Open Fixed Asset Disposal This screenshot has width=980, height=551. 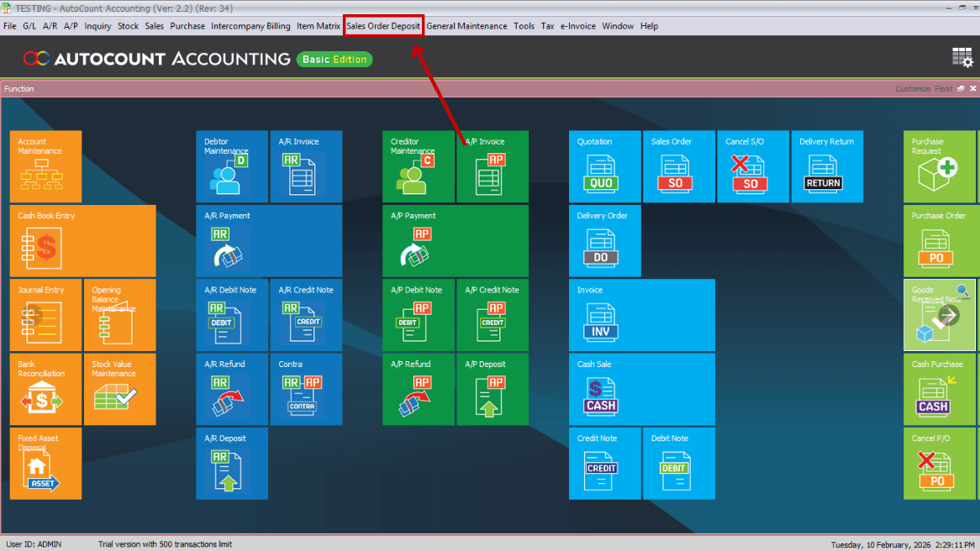[x=45, y=463]
